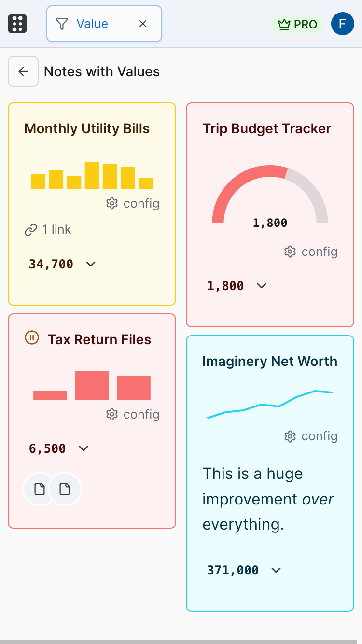Go back using the arrow next to Notes with Values
This screenshot has height=644, width=362.
click(23, 71)
